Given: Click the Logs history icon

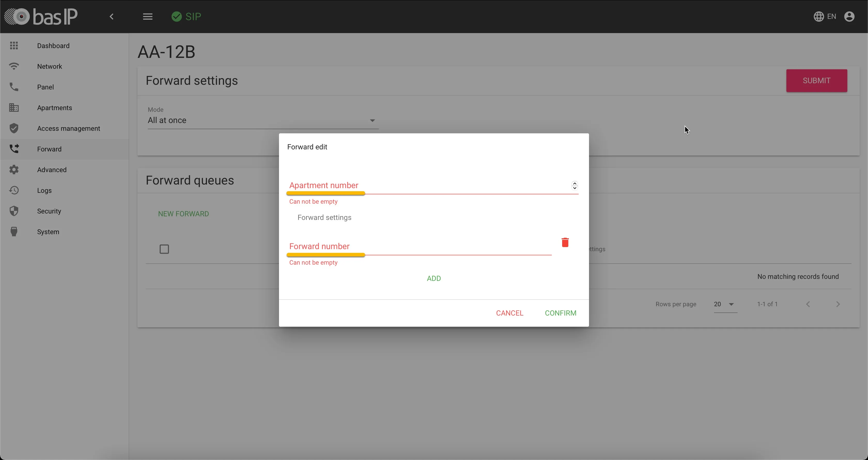Looking at the screenshot, I should pos(14,190).
